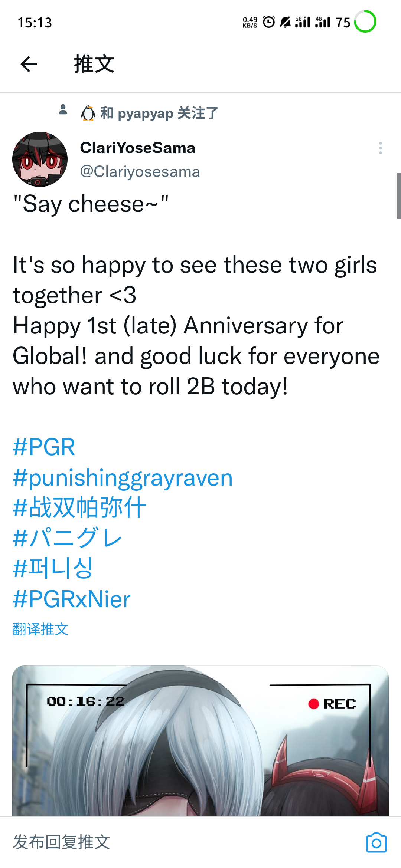
Task: Tap the @Clariyosesama handle
Action: tap(140, 172)
